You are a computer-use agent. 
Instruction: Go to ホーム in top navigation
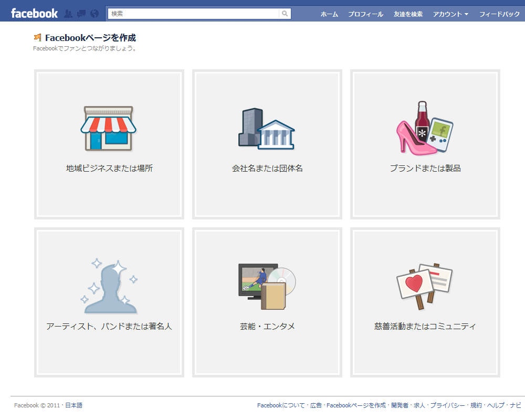(329, 14)
